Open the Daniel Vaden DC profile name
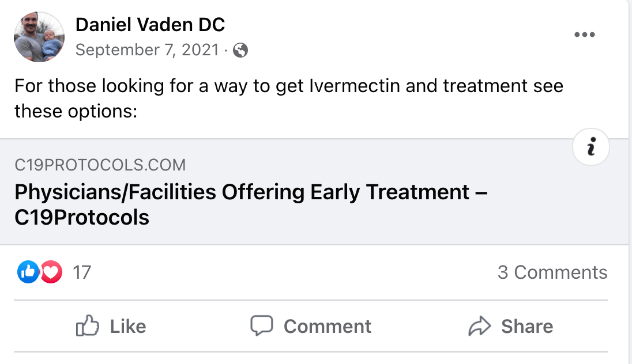The height and width of the screenshot is (364, 632). 150,25
